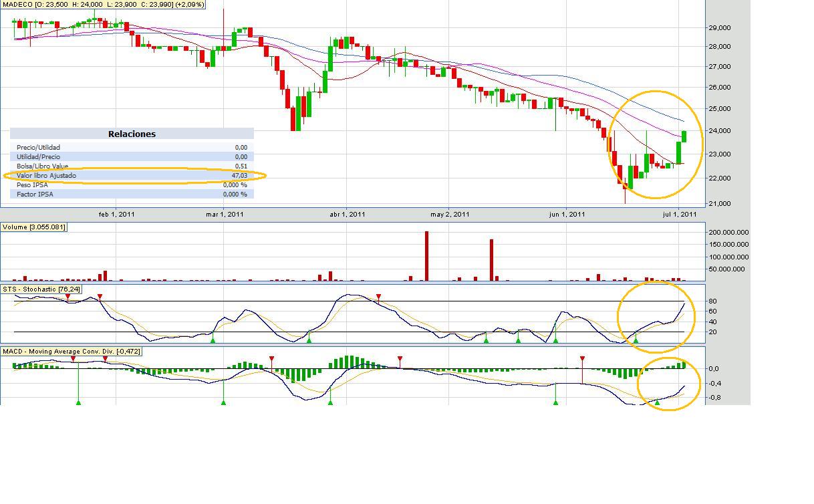The image size is (814, 504).
Task: Click the second-tallest volume bar of 150.000.000
Action: [x=492, y=260]
